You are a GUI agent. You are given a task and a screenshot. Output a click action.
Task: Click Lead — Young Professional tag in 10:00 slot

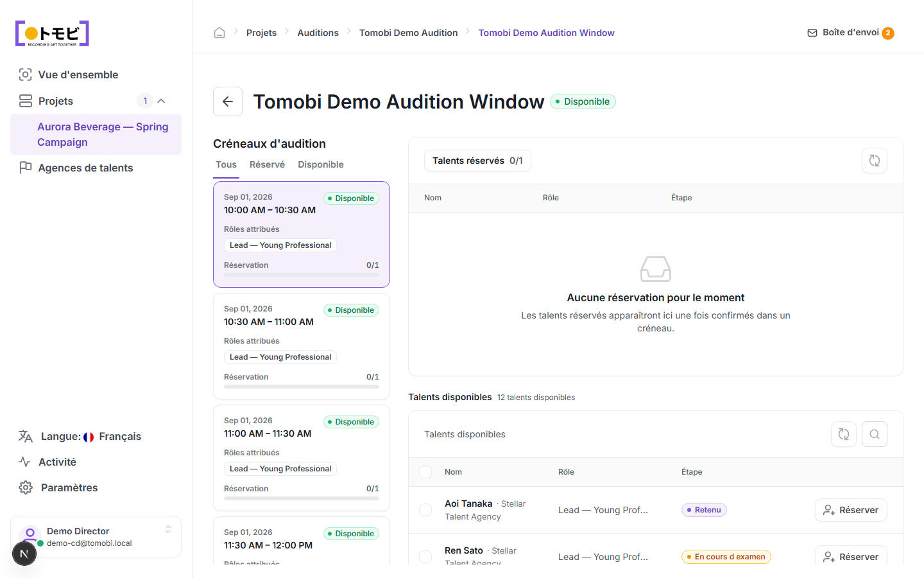click(x=280, y=245)
